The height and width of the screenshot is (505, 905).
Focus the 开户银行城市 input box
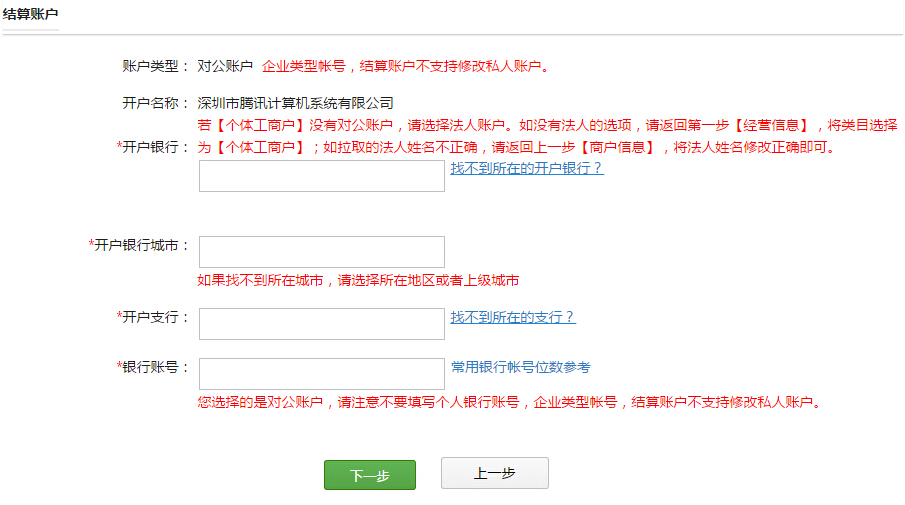pyautogui.click(x=321, y=252)
